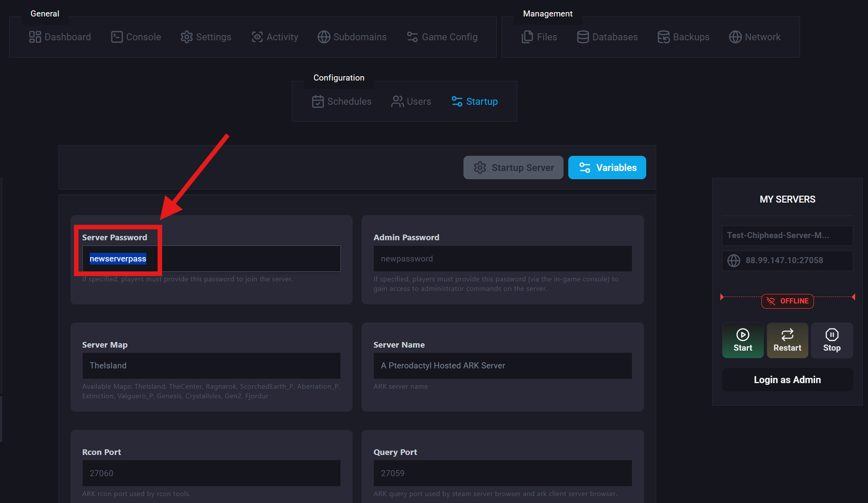Click the Schedules calendar icon
Image resolution: width=868 pixels, height=503 pixels.
(x=317, y=102)
